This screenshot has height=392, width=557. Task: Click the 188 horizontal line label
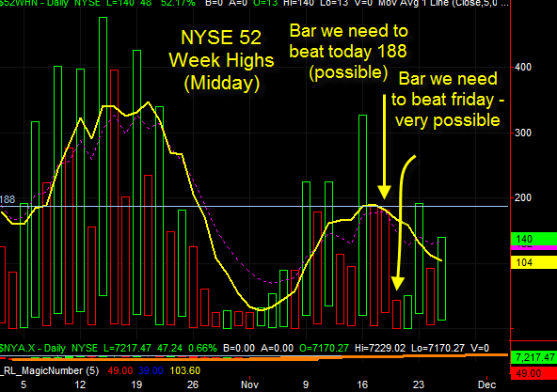coord(8,199)
